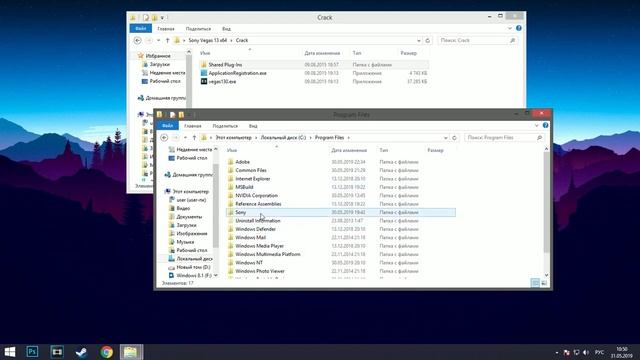This screenshot has width=640, height=360.
Task: Click the Program Files search field
Action: [504, 138]
